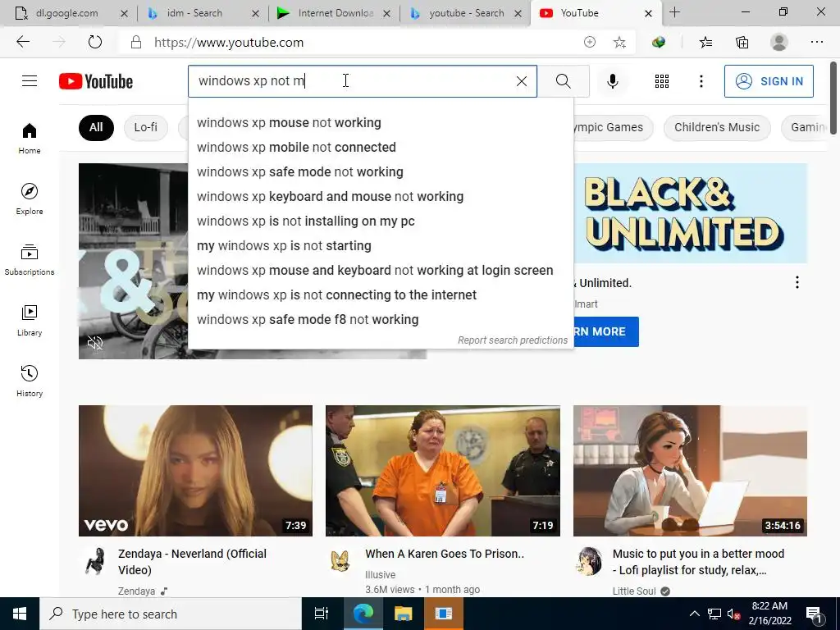840x630 pixels.
Task: Open browser Settings and more ellipsis
Action: 816,42
